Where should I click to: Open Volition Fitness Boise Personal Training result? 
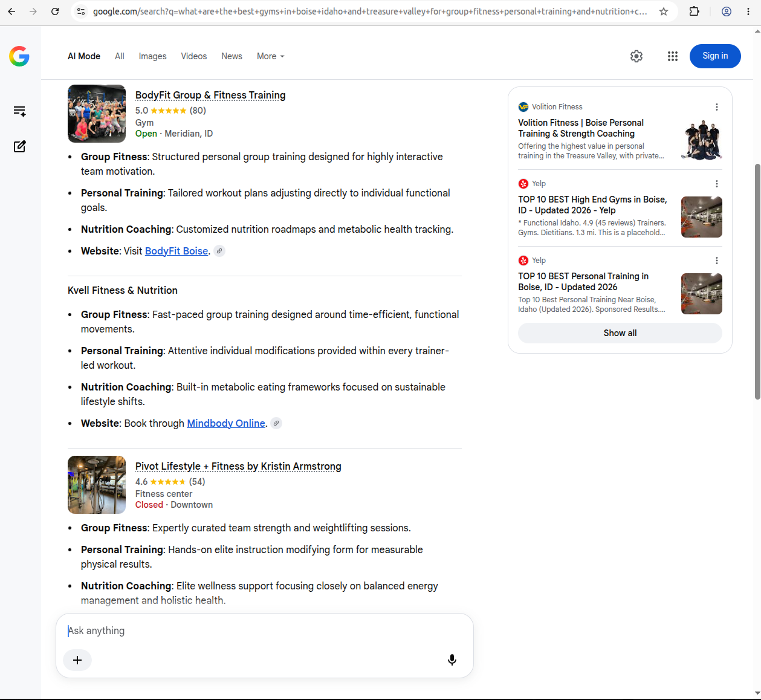tap(581, 128)
